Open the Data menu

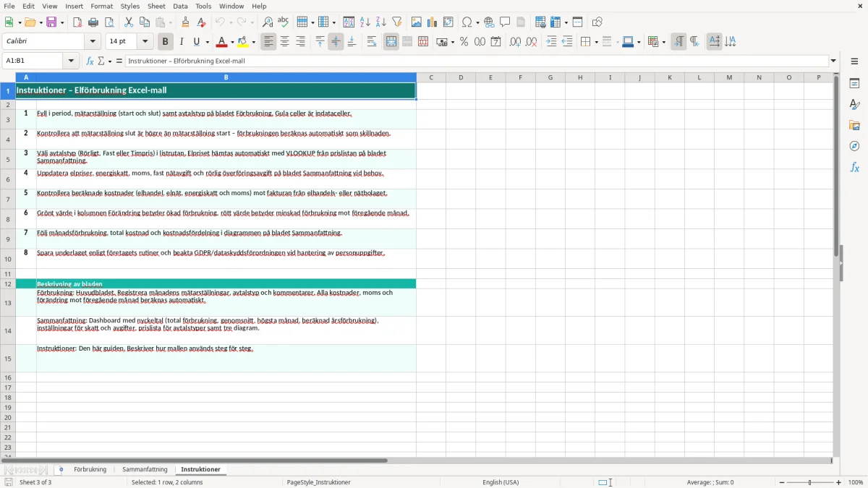coord(181,6)
